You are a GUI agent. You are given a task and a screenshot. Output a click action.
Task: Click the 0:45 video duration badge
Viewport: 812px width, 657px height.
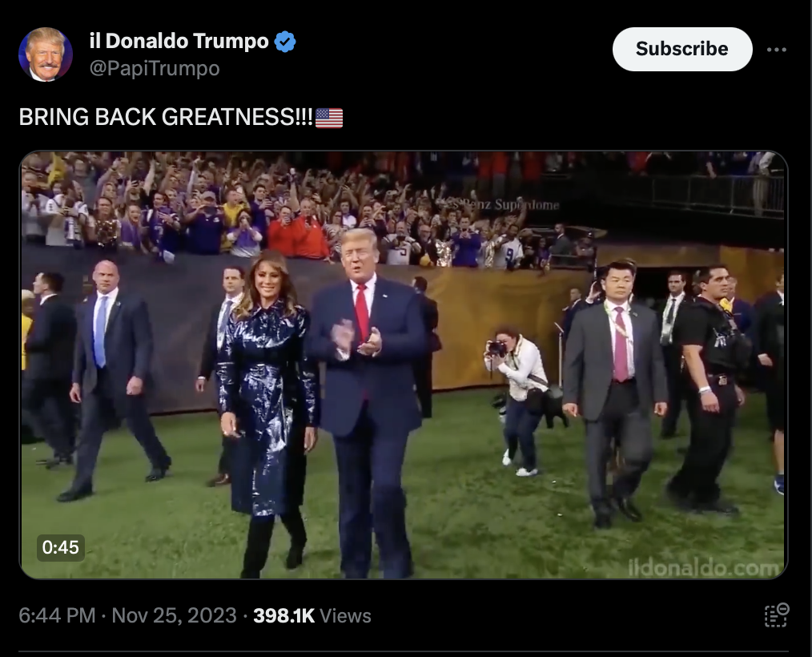pos(61,547)
